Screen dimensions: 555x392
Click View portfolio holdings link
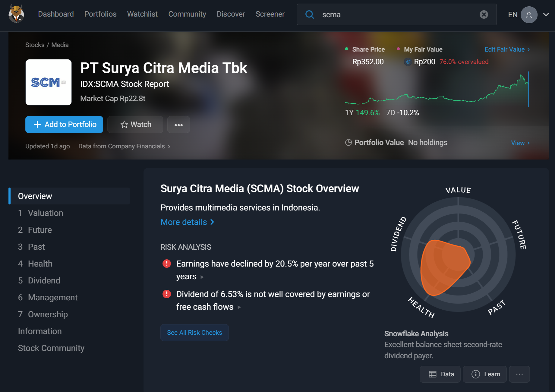[520, 143]
